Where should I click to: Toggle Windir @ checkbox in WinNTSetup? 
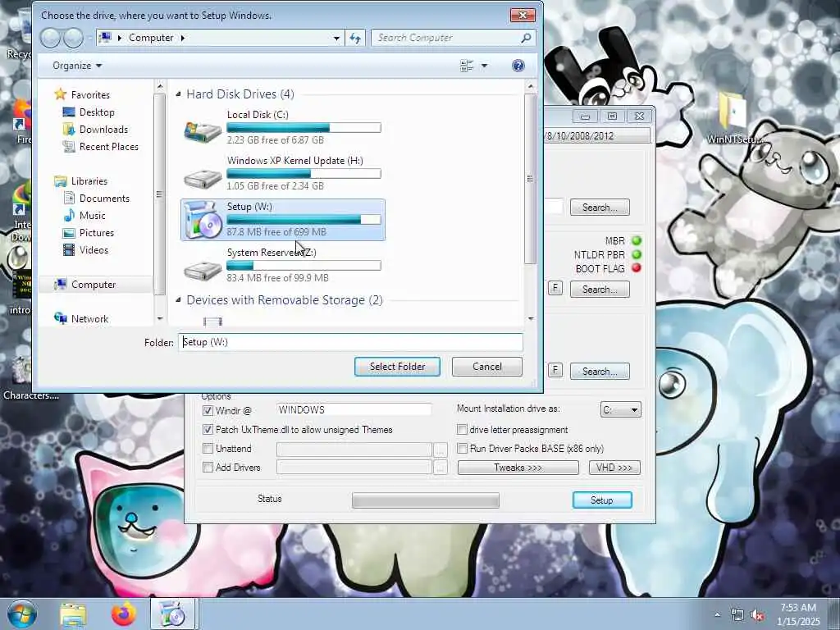tap(208, 410)
